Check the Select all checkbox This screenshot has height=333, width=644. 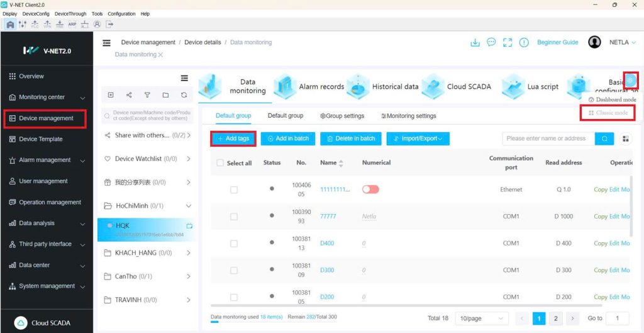[220, 163]
